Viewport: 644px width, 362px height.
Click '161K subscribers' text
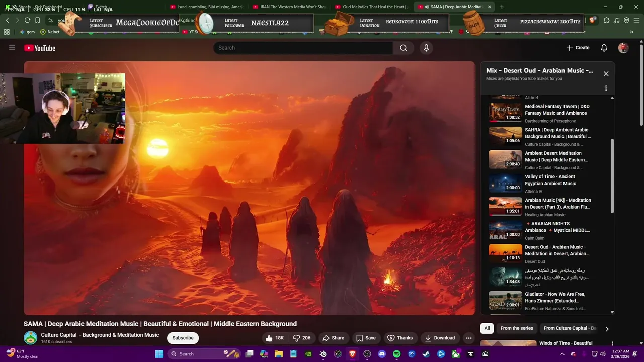[57, 342]
